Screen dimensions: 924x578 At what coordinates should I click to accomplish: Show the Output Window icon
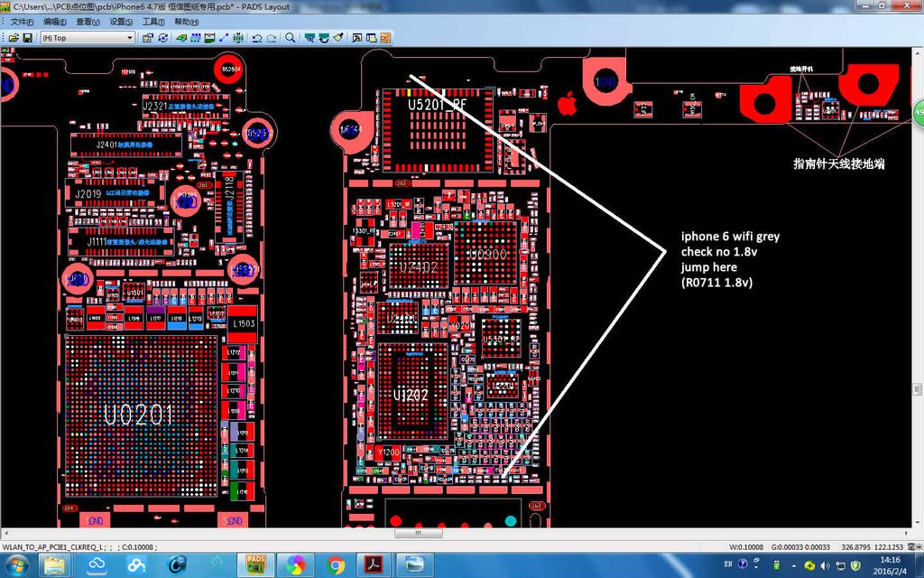357,38
